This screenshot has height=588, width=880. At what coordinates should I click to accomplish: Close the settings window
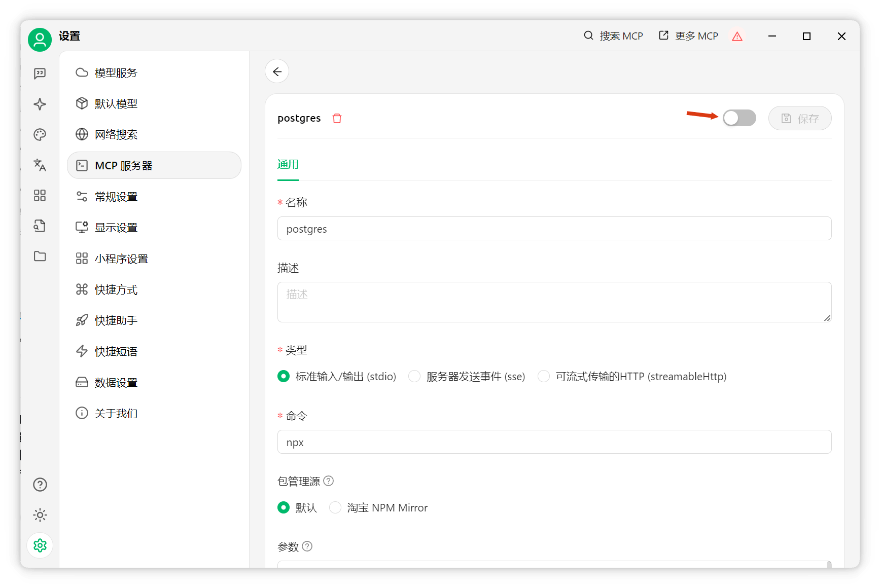841,36
